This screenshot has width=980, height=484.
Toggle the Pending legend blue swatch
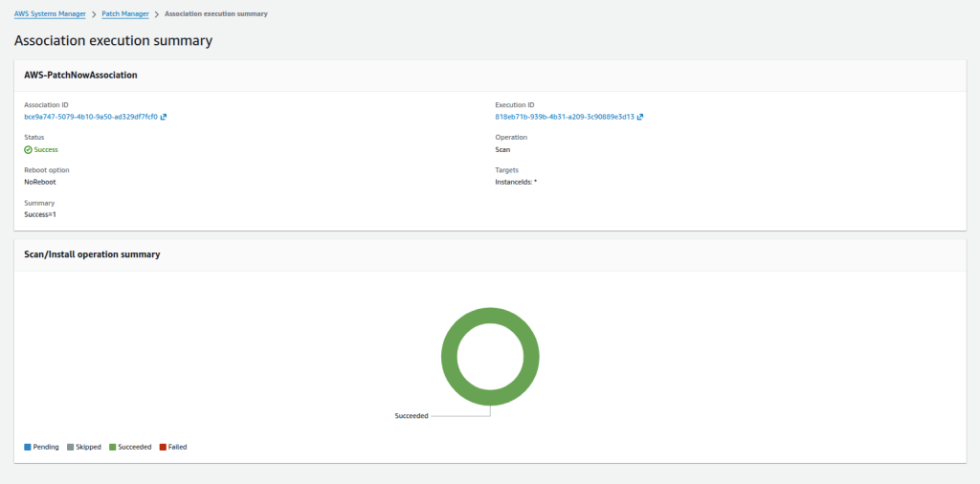point(27,447)
